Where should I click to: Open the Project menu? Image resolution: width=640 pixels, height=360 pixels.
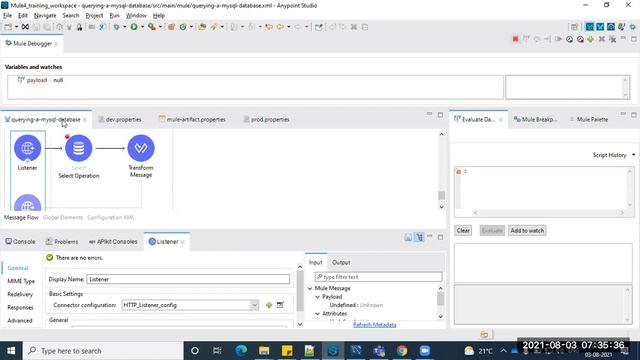(94, 16)
